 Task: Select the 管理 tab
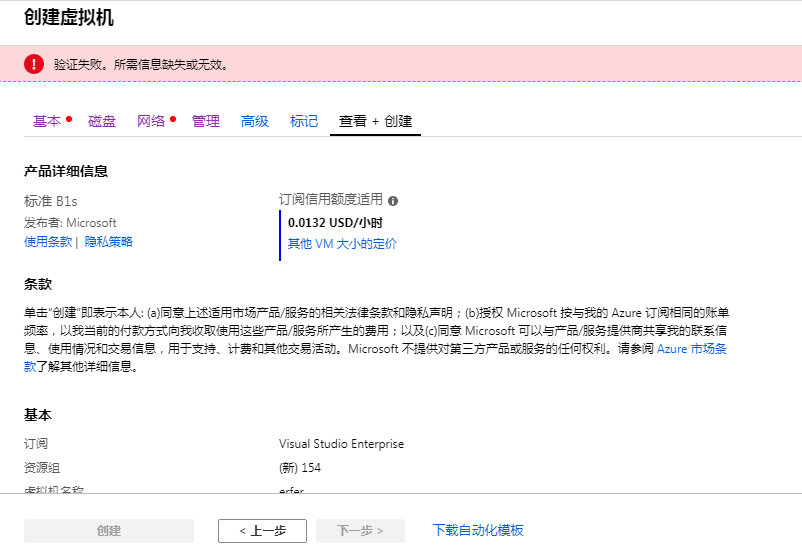tap(206, 121)
